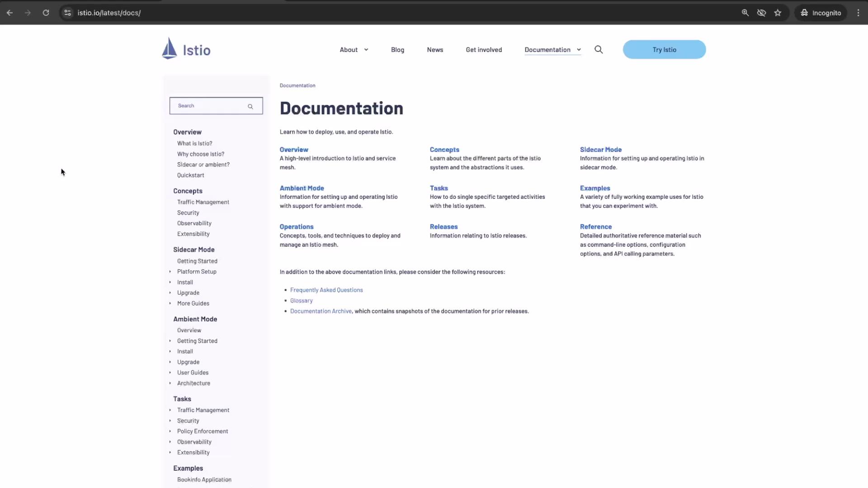The image size is (868, 488).
Task: Select Security under Concepts
Action: pyautogui.click(x=188, y=213)
